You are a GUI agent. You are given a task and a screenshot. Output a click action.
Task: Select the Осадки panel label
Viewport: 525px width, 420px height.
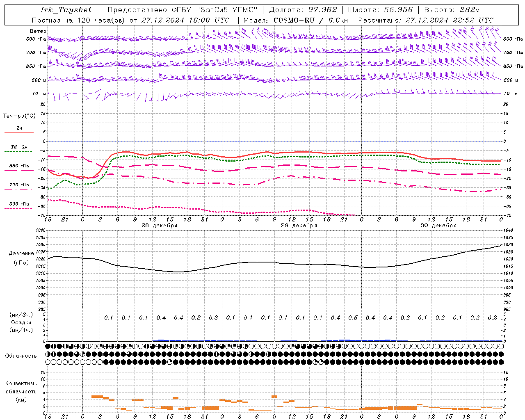point(21,322)
